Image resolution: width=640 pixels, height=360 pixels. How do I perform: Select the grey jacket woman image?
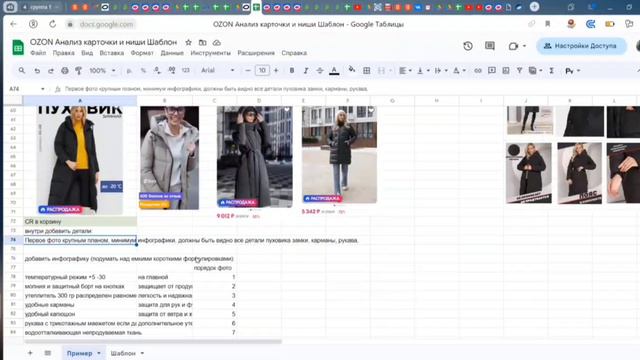pyautogui.click(x=169, y=158)
